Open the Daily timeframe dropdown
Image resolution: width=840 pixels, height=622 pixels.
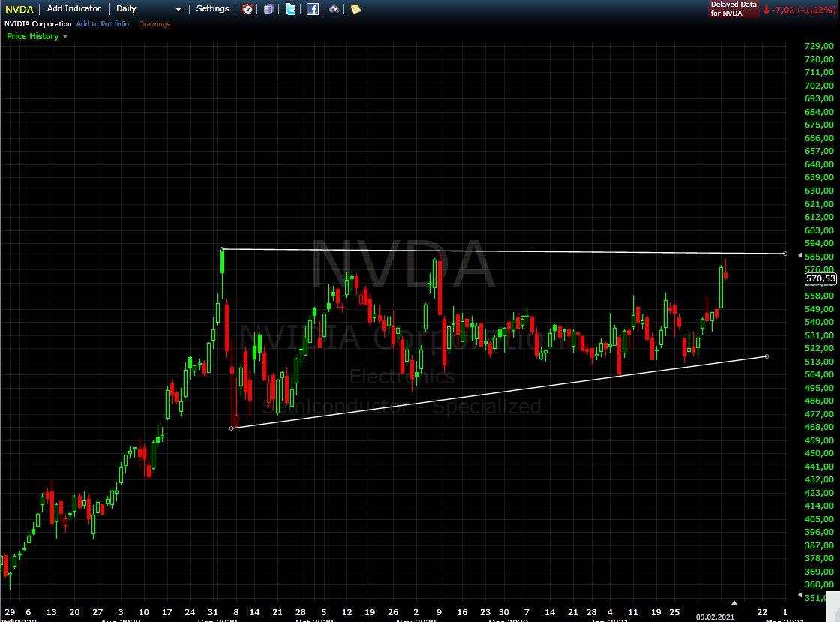[x=149, y=8]
